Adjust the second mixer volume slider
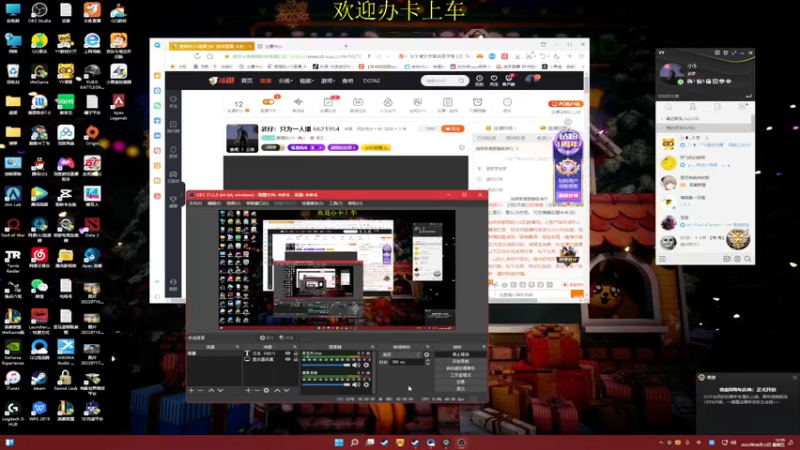Screen dimensions: 800x450 [x=327, y=385]
